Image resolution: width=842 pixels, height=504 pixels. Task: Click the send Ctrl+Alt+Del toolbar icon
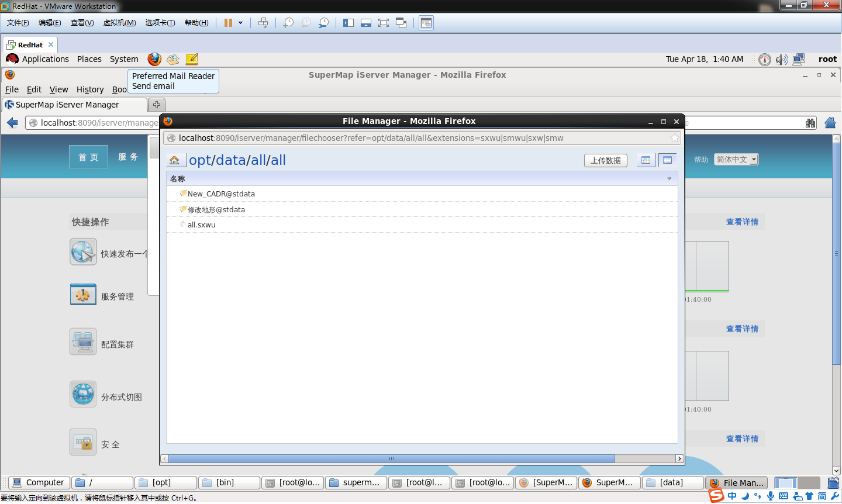(263, 23)
